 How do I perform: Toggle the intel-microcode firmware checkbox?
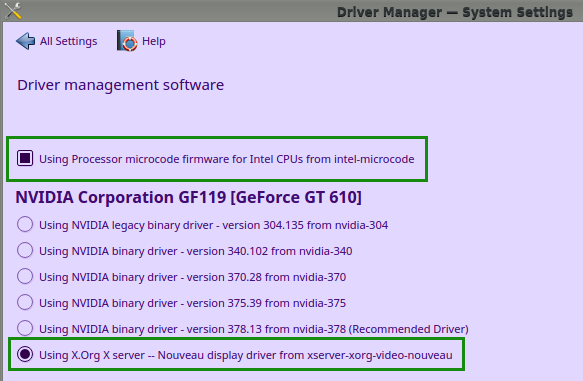(25, 158)
